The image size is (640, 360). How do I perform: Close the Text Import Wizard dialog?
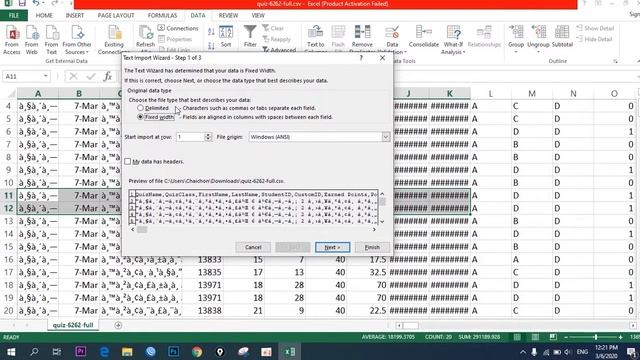click(382, 58)
